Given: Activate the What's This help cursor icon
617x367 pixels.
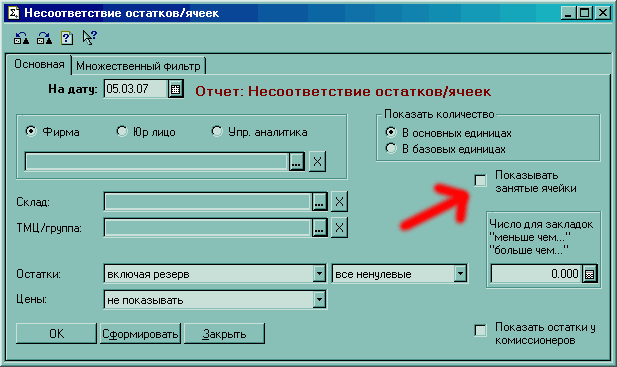Looking at the screenshot, I should pyautogui.click(x=89, y=38).
